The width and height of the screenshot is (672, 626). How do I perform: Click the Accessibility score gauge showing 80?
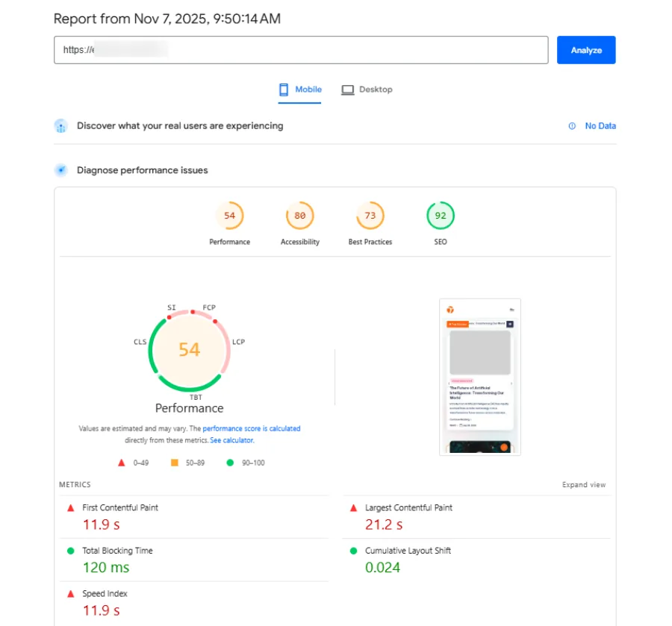299,216
